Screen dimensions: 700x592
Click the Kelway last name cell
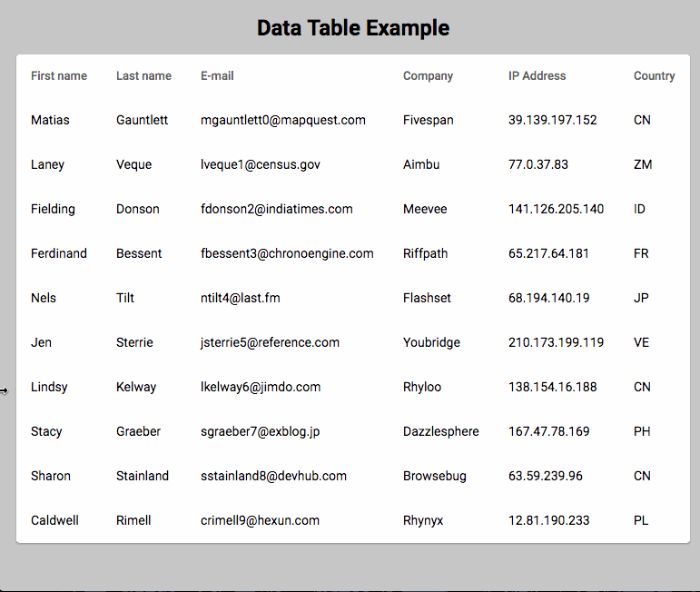point(136,387)
